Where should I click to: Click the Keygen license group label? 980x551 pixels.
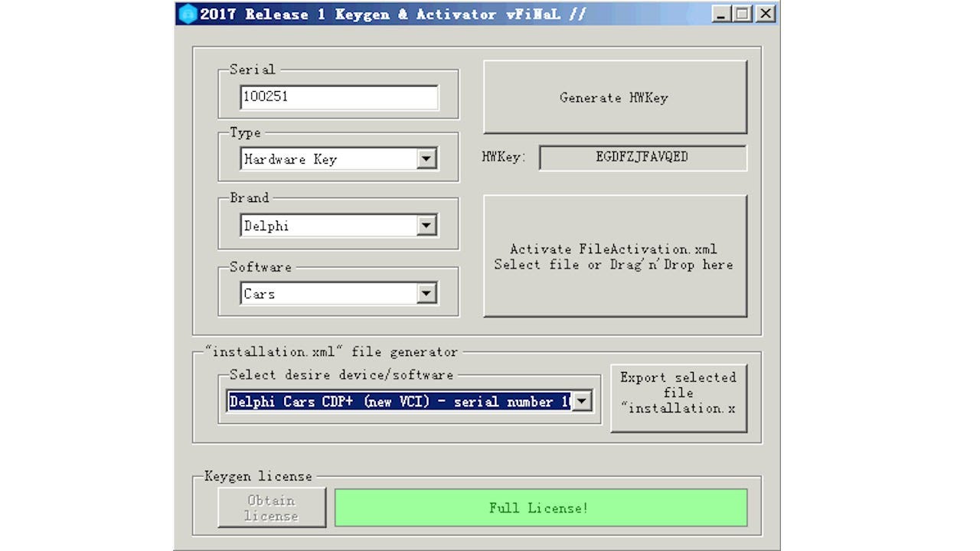[259, 476]
